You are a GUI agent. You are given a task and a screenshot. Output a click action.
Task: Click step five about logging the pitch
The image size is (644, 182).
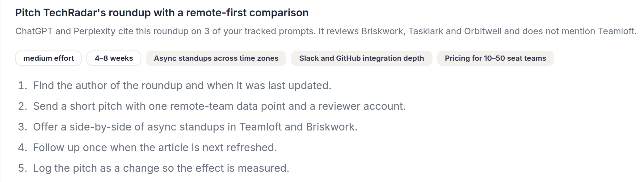161,168
